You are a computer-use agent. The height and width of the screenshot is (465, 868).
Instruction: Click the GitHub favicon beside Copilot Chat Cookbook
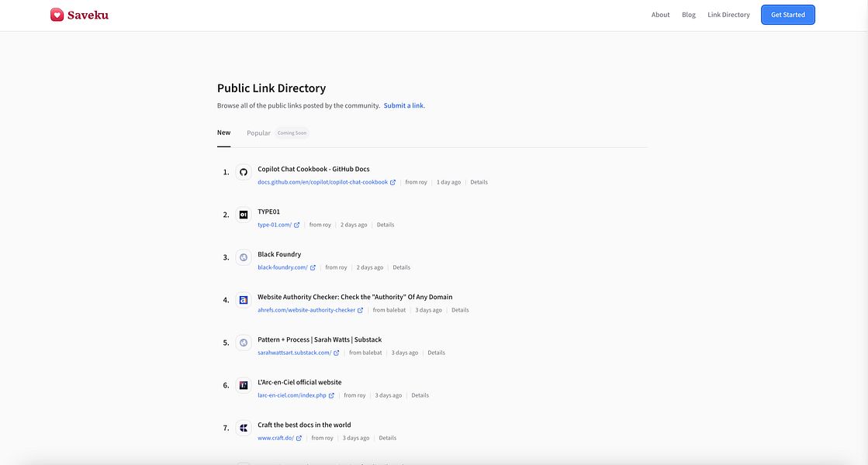click(244, 172)
